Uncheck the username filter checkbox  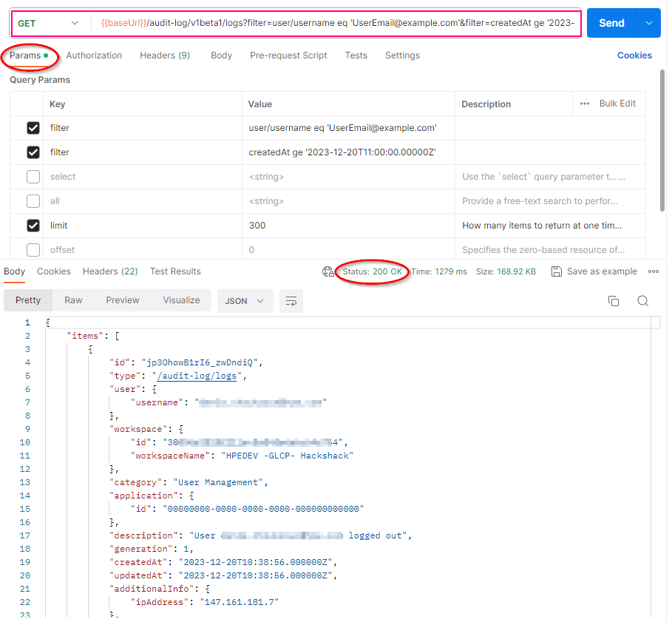pyautogui.click(x=33, y=128)
